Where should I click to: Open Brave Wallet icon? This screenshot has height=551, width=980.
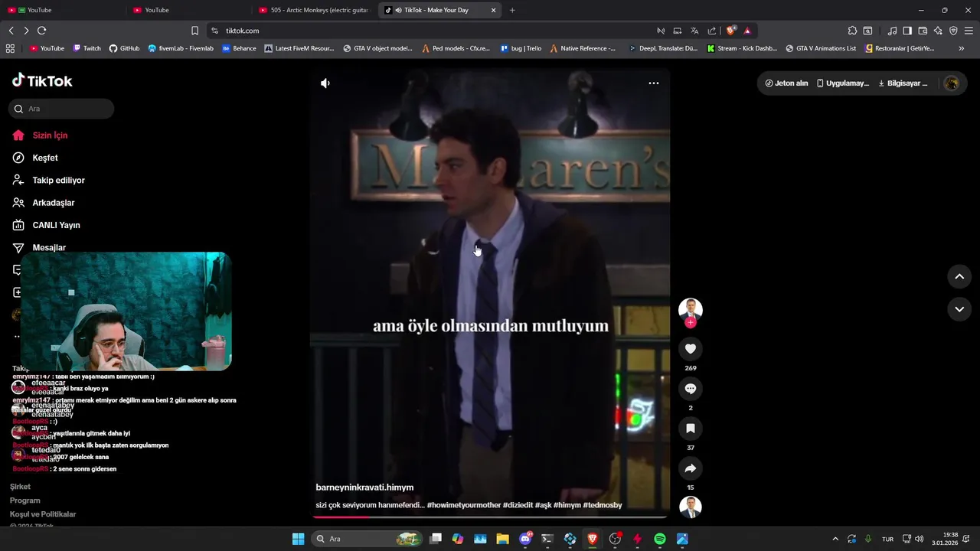923,31
